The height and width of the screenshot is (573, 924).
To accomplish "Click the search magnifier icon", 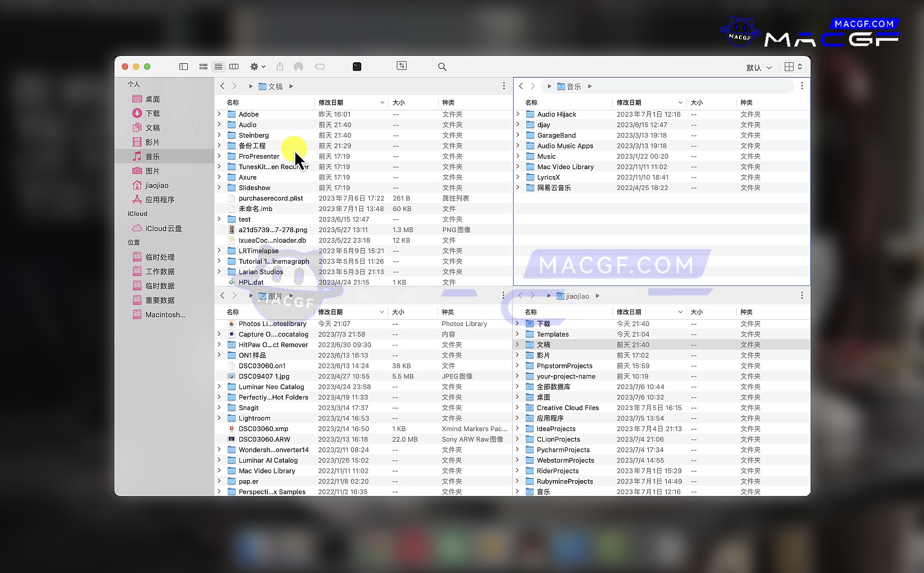I will [x=442, y=66].
